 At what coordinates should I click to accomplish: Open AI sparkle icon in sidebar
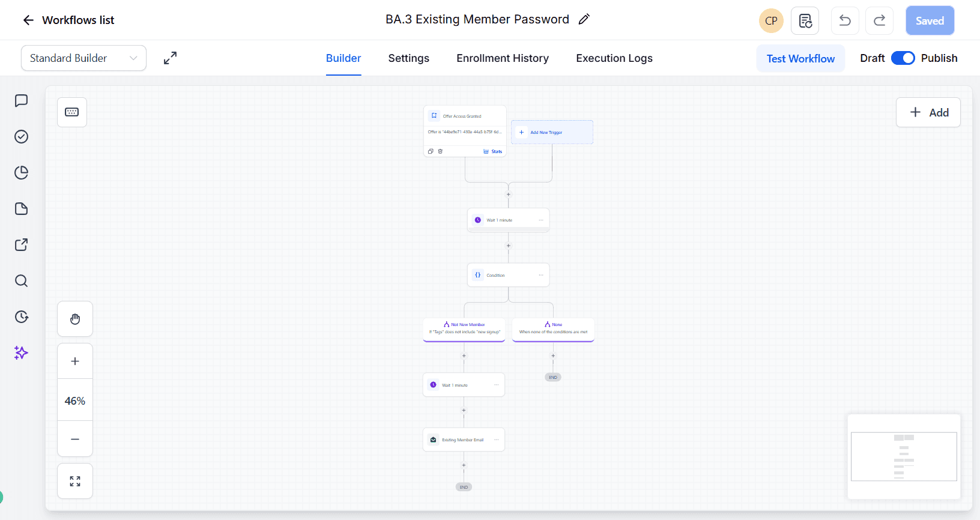click(x=21, y=353)
